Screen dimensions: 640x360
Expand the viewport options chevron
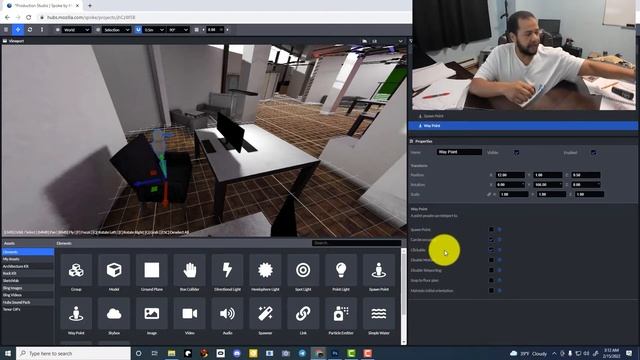pyautogui.click(x=400, y=41)
